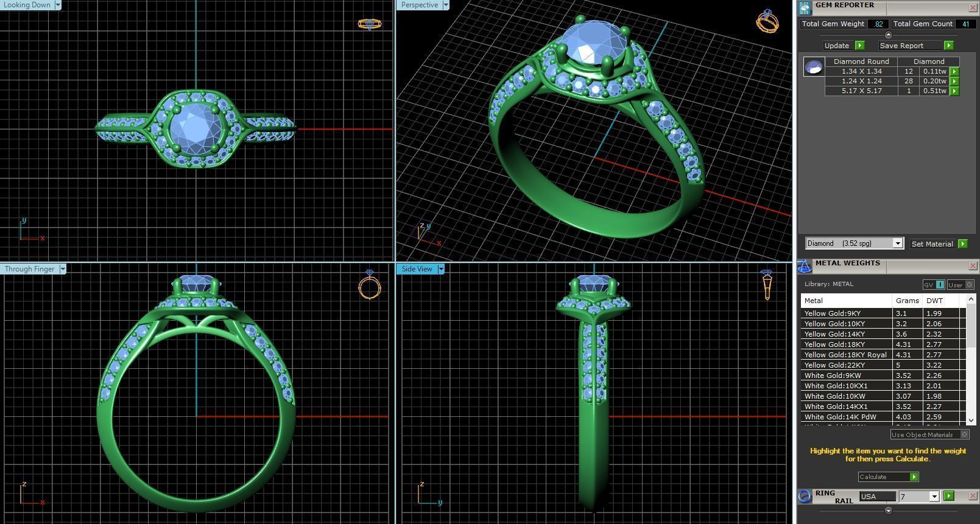This screenshot has height=524, width=980.
Task: Click the 1.34 X 1.34 gem size cell
Action: [x=861, y=71]
